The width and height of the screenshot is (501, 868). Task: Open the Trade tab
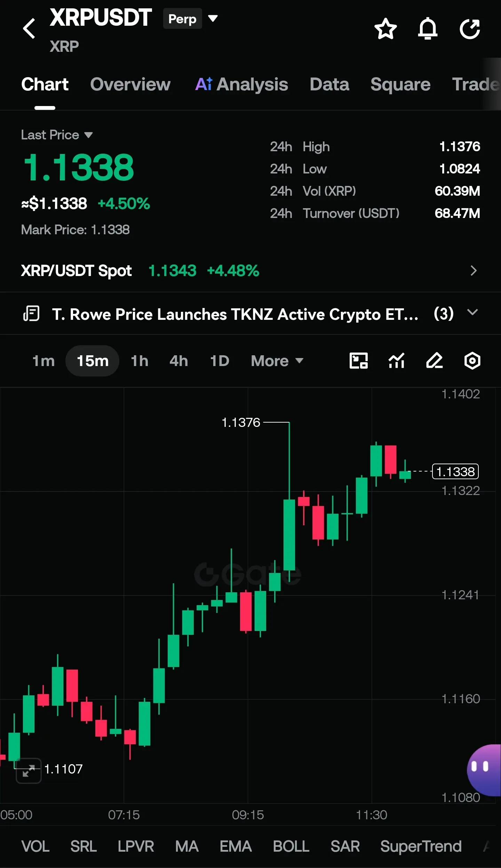[x=476, y=84]
